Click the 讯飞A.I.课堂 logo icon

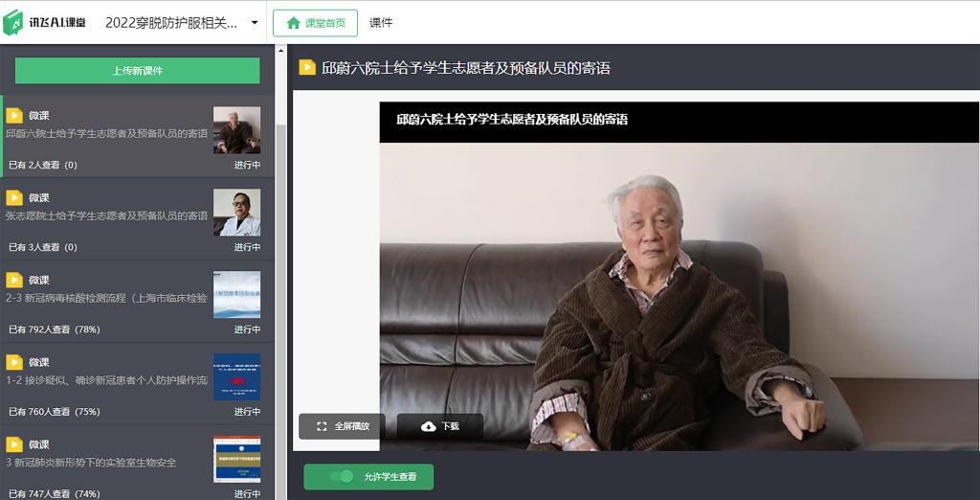13,23
